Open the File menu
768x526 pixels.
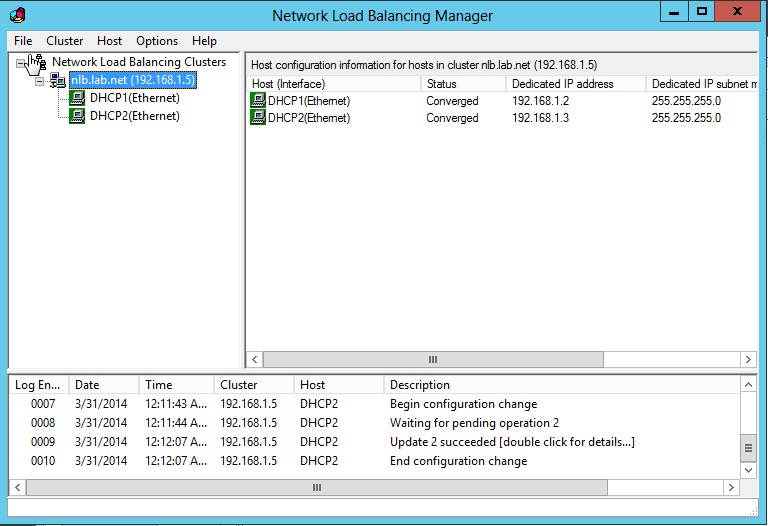pyautogui.click(x=23, y=41)
